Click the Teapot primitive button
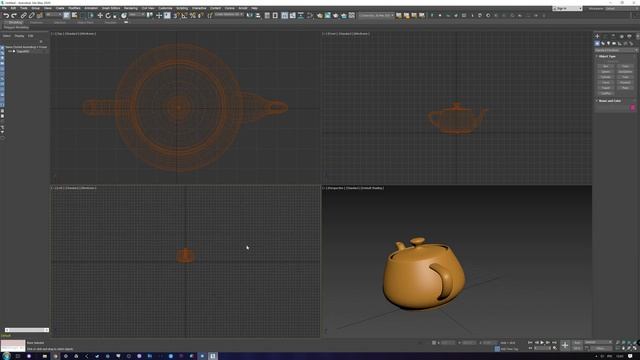This screenshot has width=640, height=360. pyautogui.click(x=606, y=88)
